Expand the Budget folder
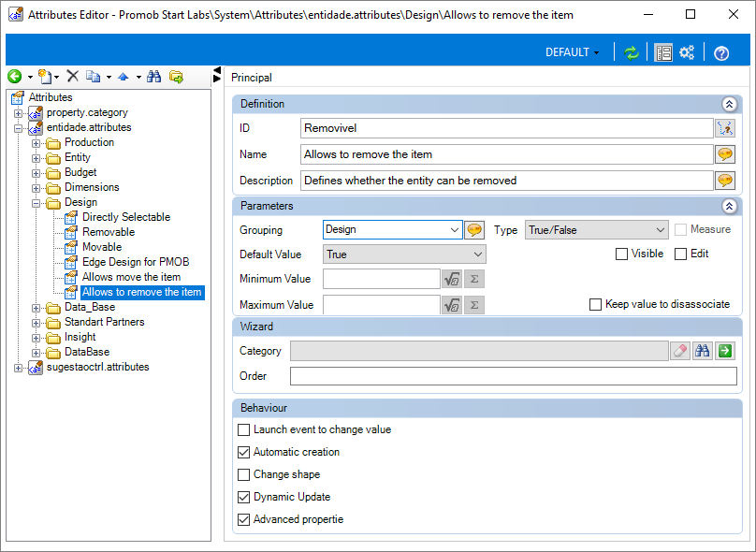The image size is (756, 552). (36, 173)
